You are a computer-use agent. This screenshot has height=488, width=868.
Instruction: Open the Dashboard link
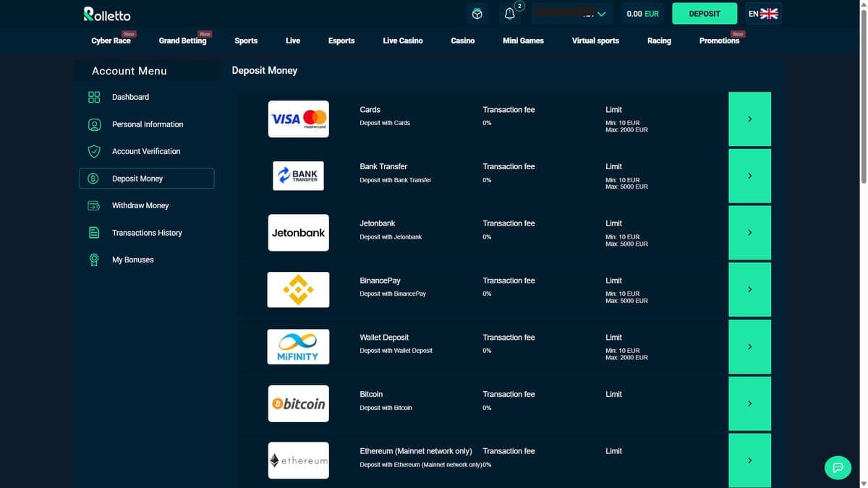[x=130, y=97]
